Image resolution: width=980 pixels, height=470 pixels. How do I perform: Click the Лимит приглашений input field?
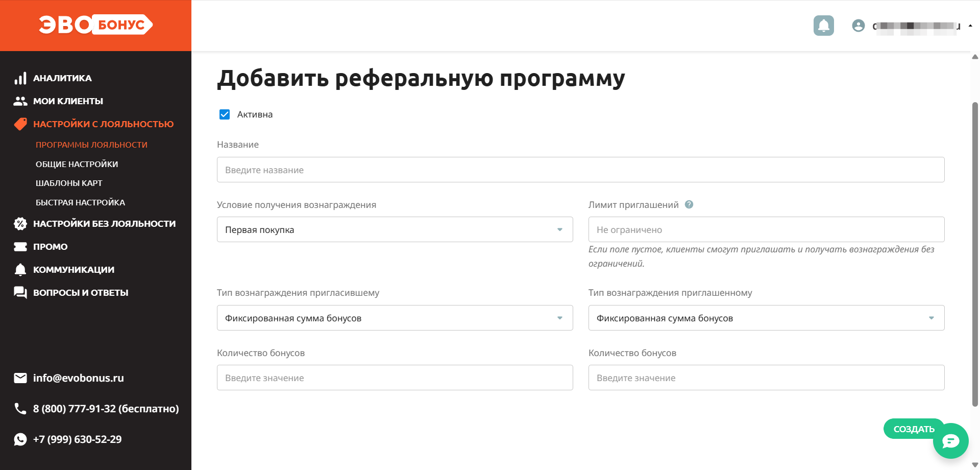pos(767,229)
